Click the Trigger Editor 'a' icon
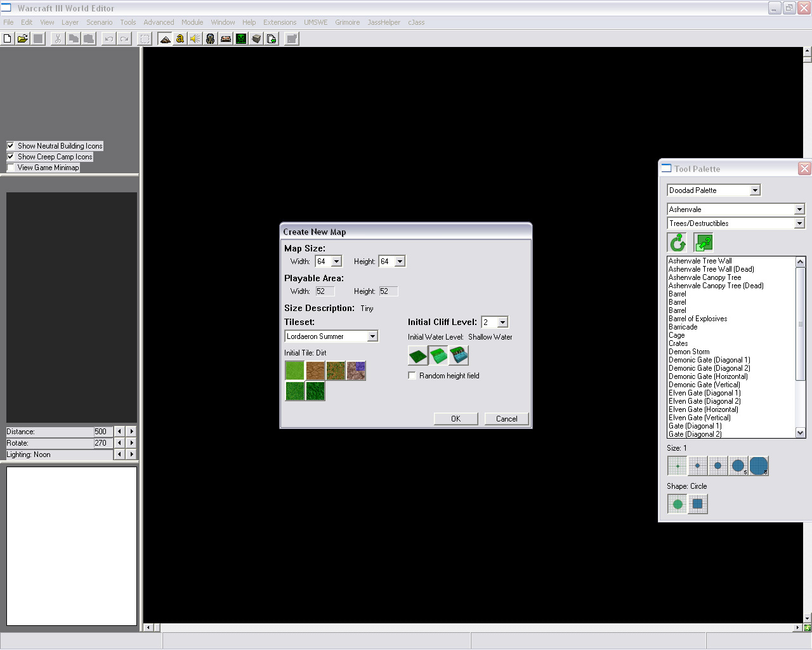The image size is (812, 650). 180,39
